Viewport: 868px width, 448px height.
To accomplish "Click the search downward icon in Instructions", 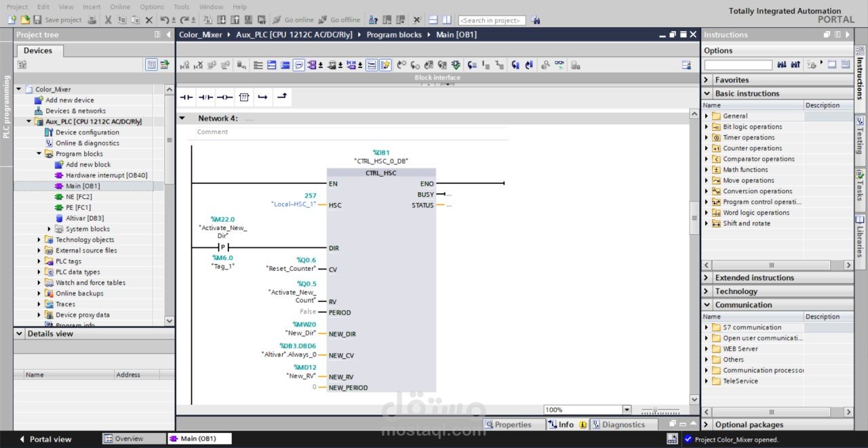I will pyautogui.click(x=782, y=64).
